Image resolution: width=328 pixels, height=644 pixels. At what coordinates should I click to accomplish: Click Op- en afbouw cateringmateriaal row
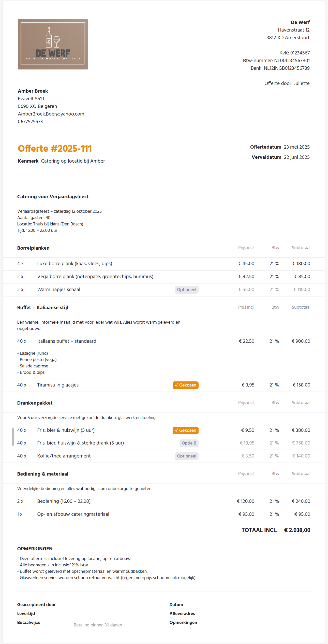(164, 514)
